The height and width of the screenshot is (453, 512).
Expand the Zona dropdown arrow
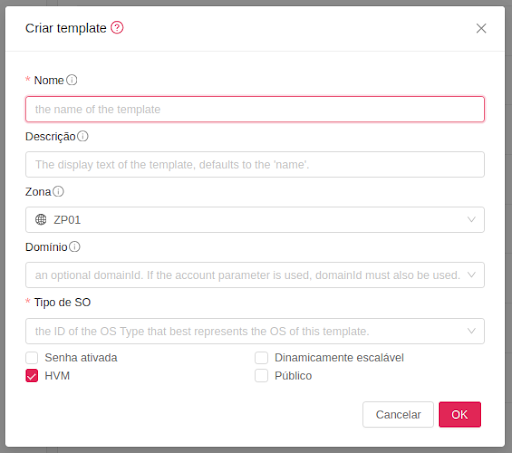[x=471, y=220]
